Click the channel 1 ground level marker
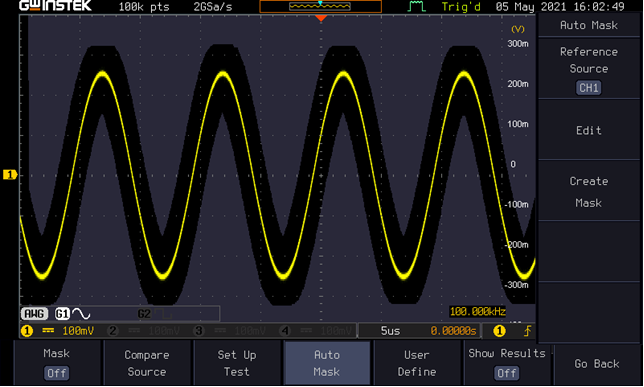644x387 pixels. tap(10, 175)
